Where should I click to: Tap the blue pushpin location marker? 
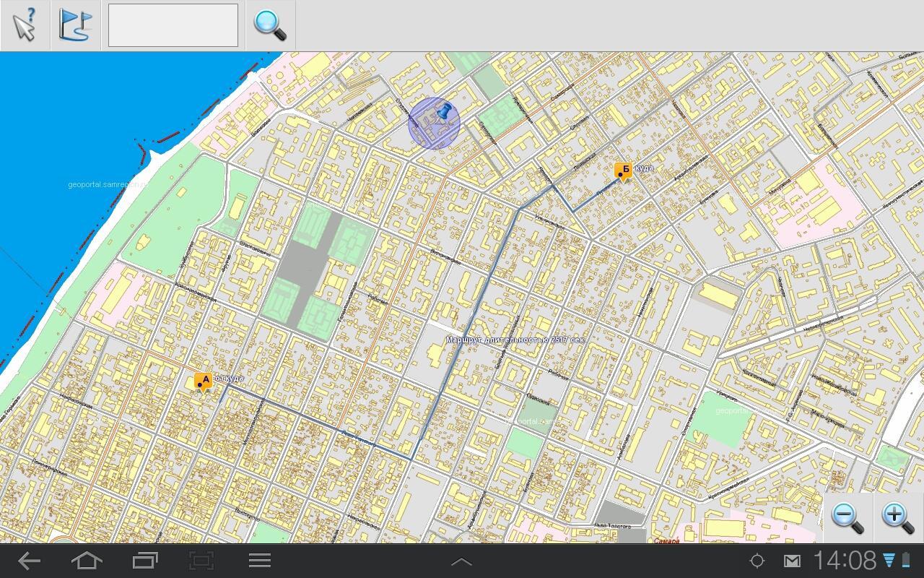point(445,113)
